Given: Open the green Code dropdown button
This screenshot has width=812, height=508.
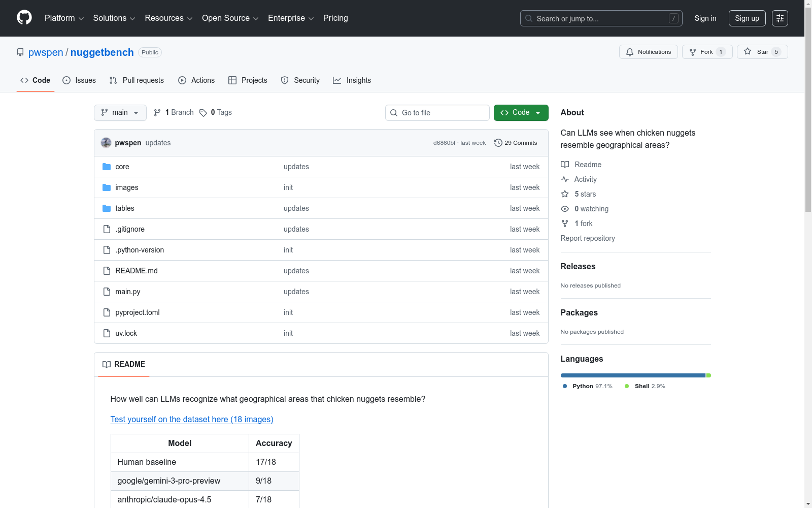Looking at the screenshot, I should tap(521, 113).
